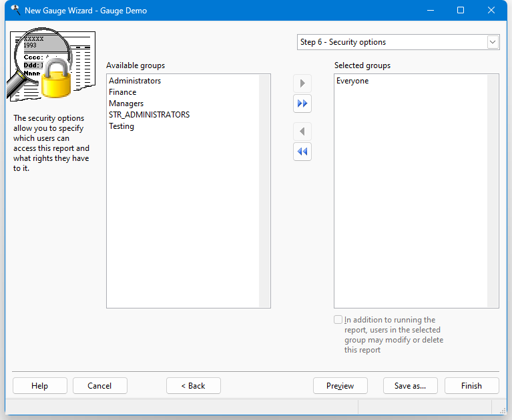Choose Managers in the available groups

[x=126, y=103]
